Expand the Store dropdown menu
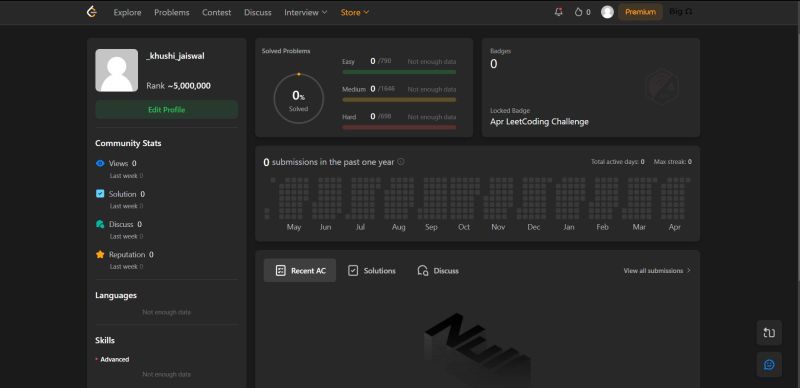800x388 pixels. [x=355, y=12]
